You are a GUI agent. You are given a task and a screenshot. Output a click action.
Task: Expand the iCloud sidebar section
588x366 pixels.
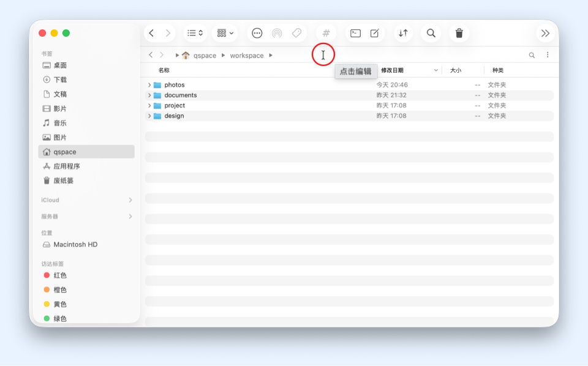coord(130,200)
